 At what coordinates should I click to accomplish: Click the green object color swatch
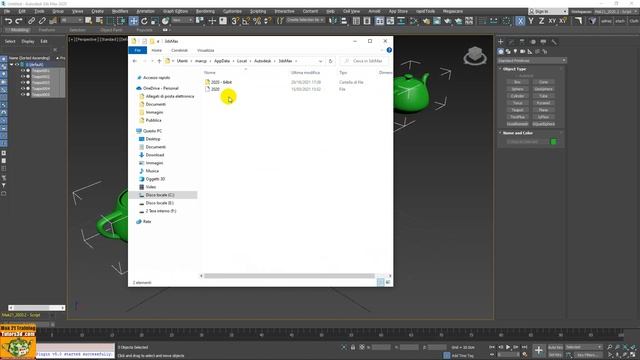click(x=553, y=142)
